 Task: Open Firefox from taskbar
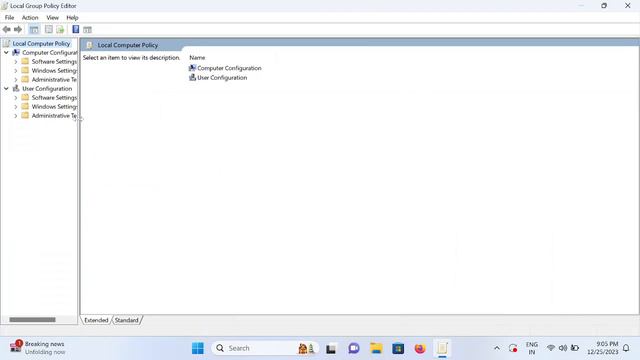tap(420, 348)
